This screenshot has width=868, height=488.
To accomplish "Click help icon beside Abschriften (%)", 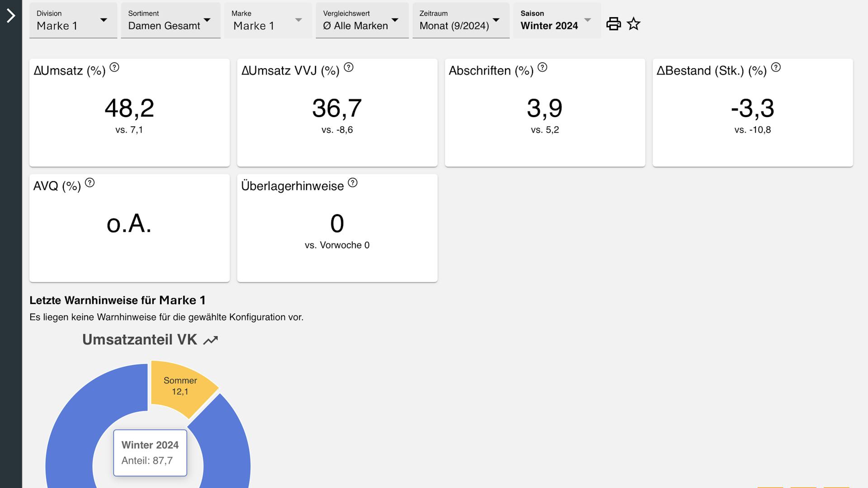I will pyautogui.click(x=542, y=67).
